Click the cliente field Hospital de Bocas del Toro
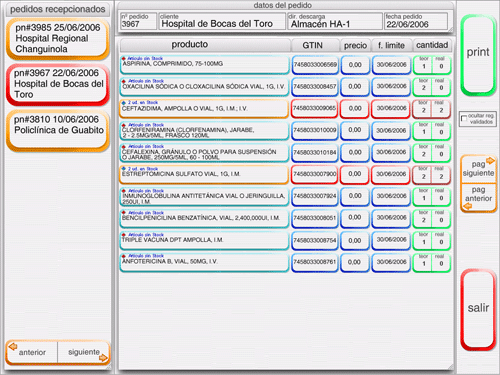 point(222,21)
